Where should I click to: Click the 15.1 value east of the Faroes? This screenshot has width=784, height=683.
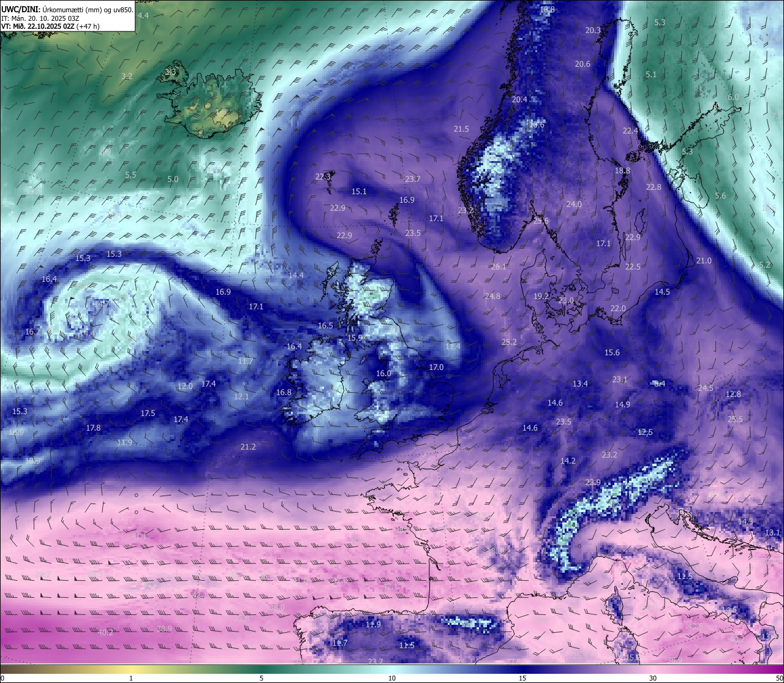pyautogui.click(x=359, y=191)
